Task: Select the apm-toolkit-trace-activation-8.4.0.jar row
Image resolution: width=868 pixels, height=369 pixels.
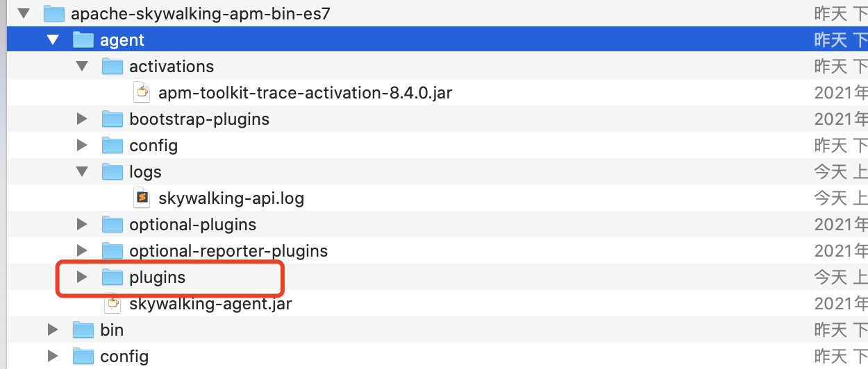Action: pos(305,92)
